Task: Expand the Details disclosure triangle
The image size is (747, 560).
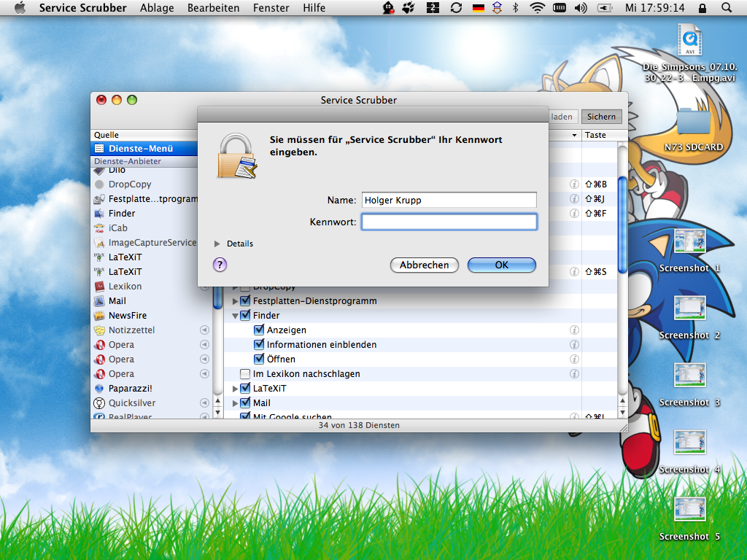Action: pyautogui.click(x=217, y=244)
